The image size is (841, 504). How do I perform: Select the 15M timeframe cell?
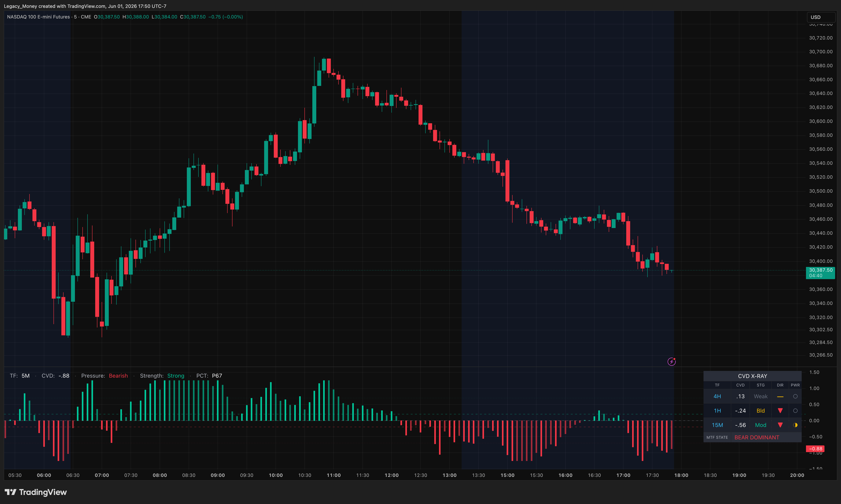[x=717, y=425]
